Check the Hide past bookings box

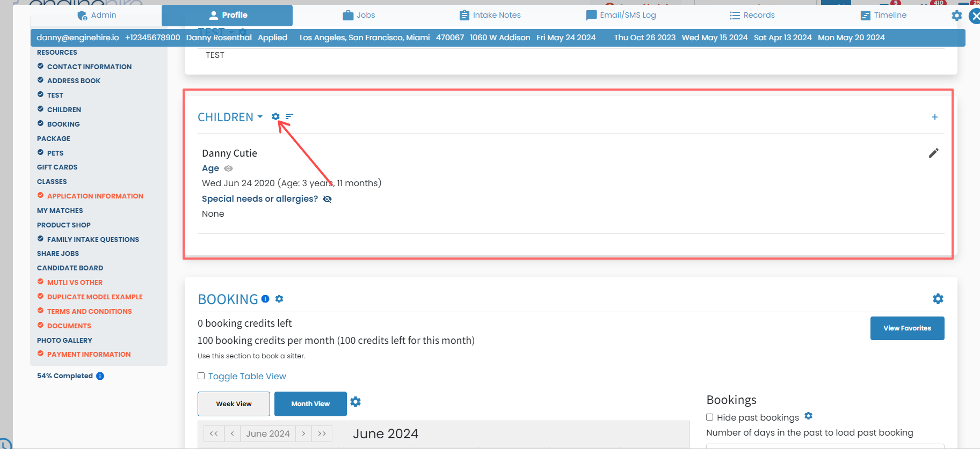709,417
